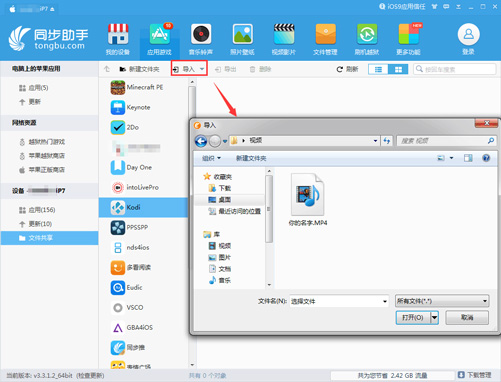Open the more functions colorful icon

[409, 34]
